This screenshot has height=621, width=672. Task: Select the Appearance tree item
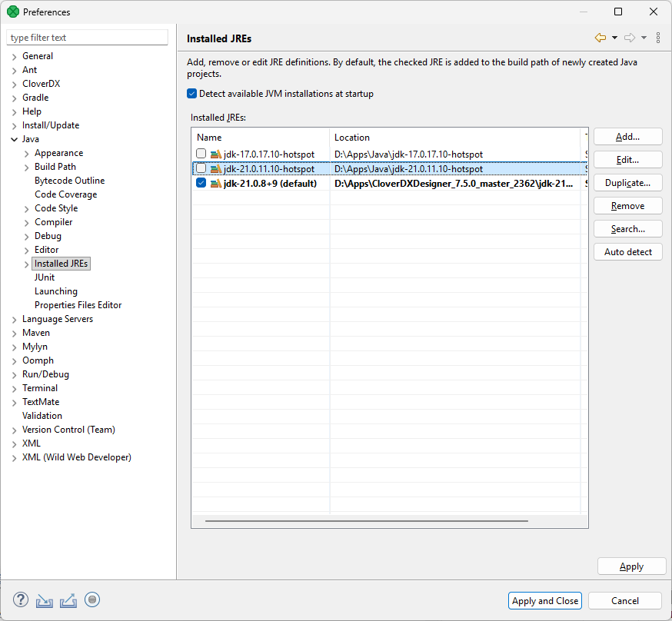(58, 153)
